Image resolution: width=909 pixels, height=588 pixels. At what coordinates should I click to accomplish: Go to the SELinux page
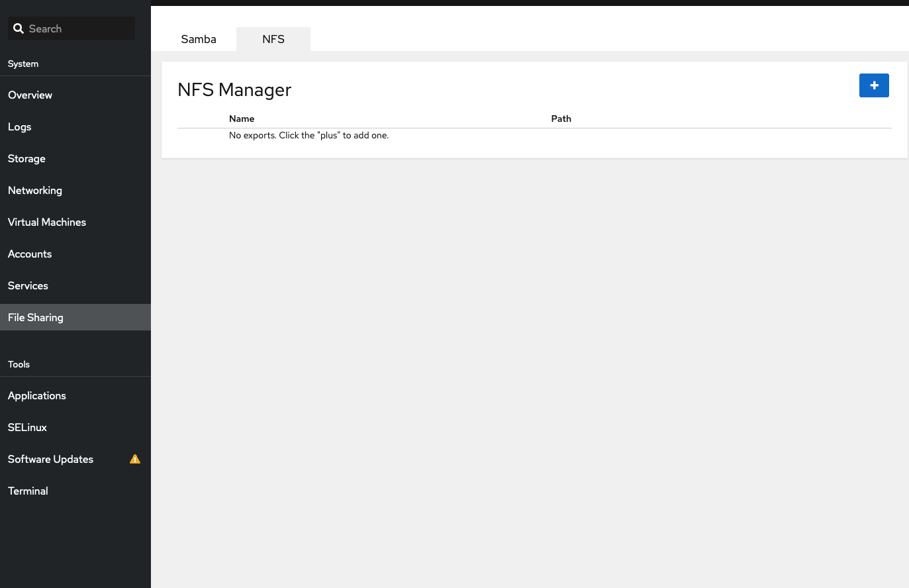[75, 427]
